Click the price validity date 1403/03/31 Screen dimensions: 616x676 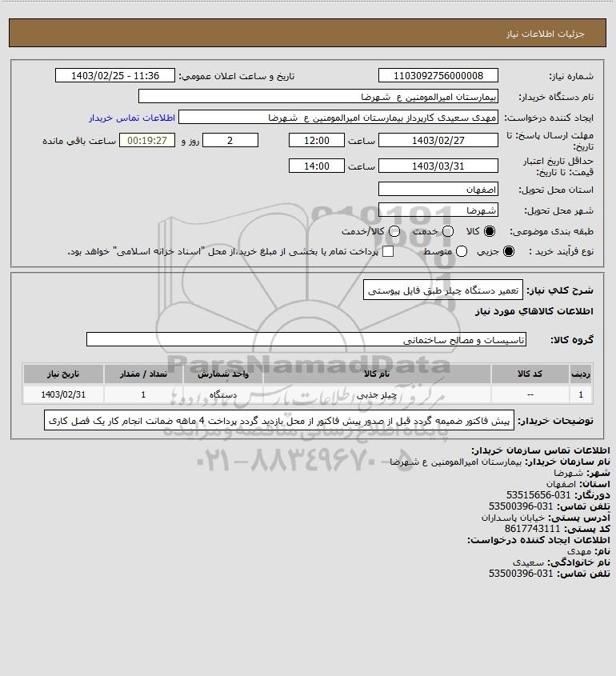click(438, 166)
